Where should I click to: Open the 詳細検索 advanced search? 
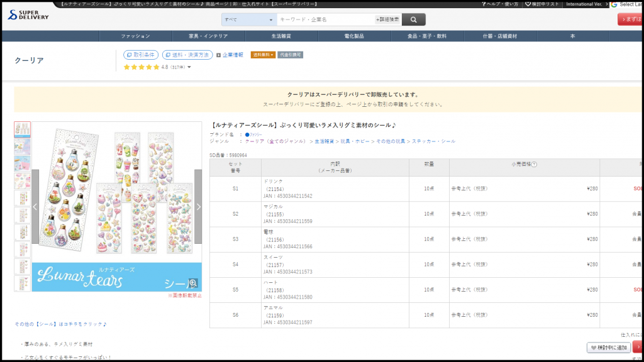click(387, 19)
